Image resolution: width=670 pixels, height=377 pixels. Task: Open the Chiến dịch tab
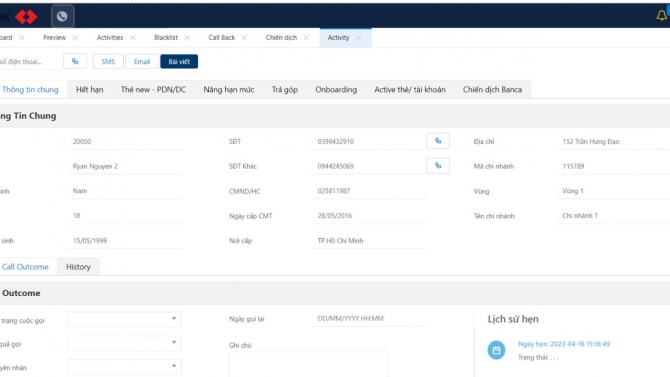(x=281, y=38)
